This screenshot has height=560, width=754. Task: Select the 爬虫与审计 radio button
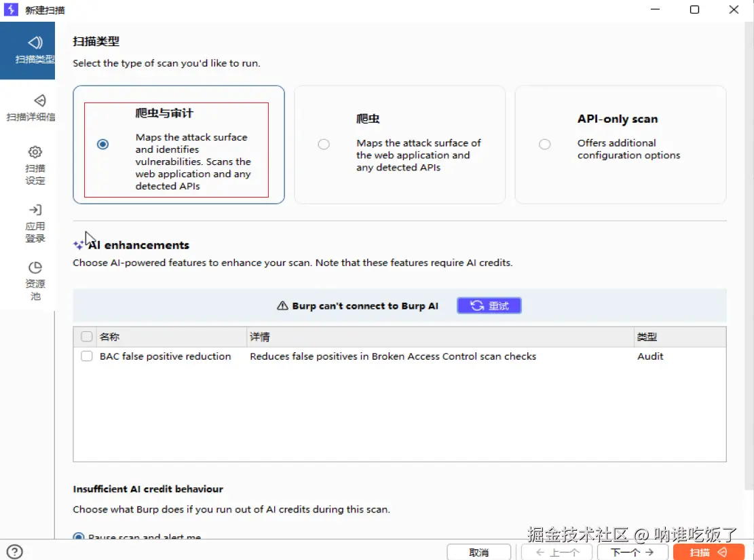[x=102, y=145]
